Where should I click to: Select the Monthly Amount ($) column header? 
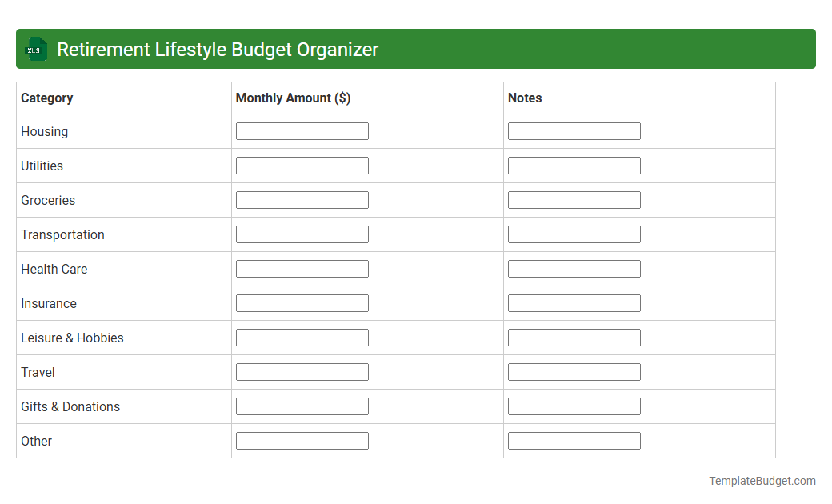[293, 98]
